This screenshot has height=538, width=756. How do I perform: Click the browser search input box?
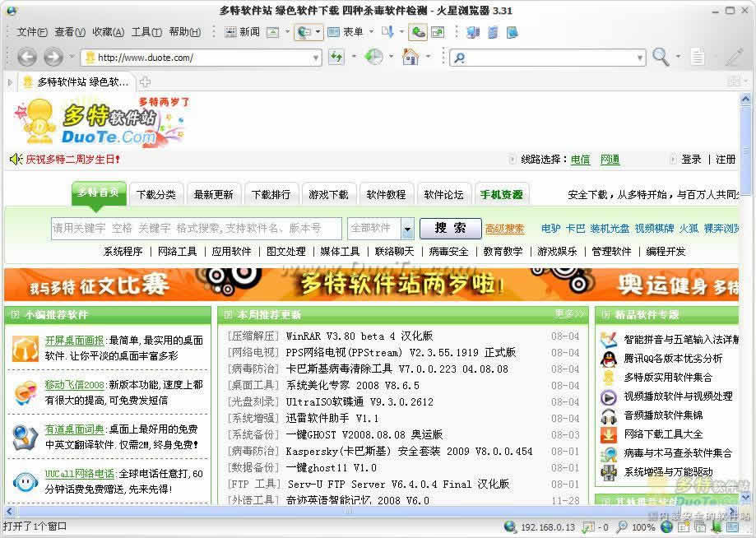pos(547,58)
